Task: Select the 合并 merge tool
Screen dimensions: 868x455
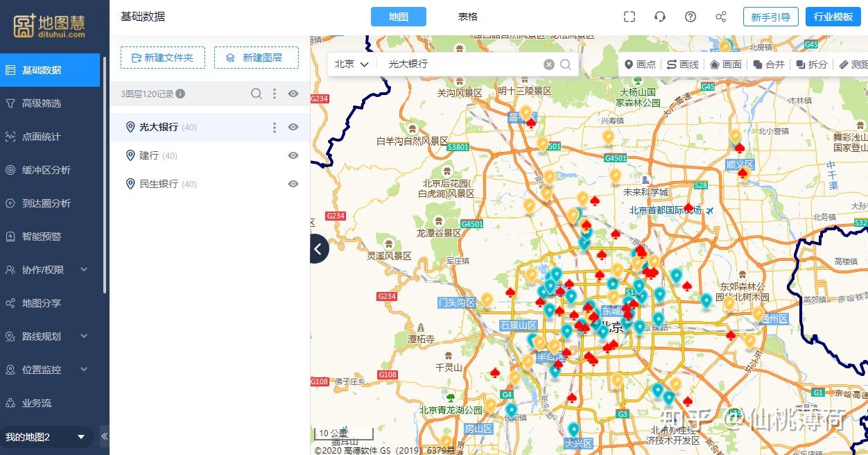Action: click(x=769, y=64)
